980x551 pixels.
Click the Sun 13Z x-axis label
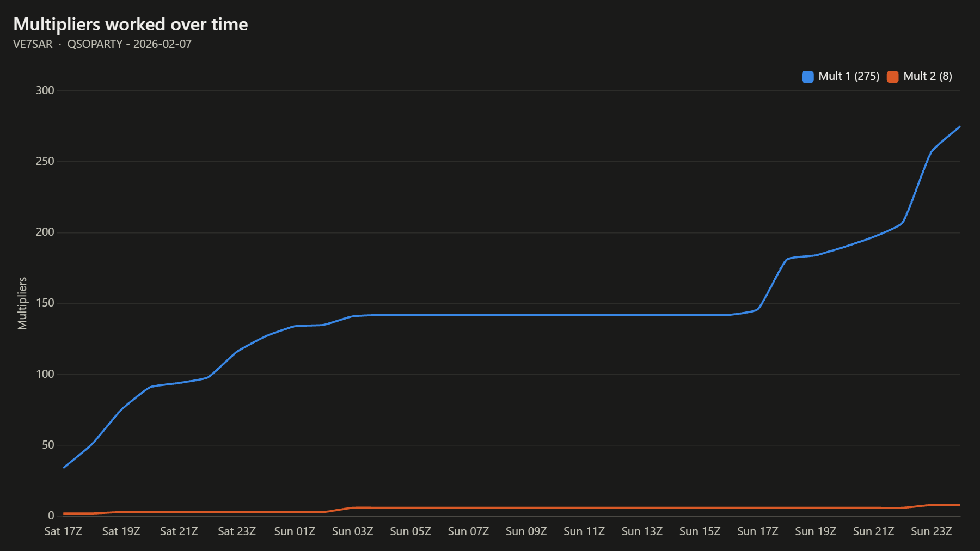pyautogui.click(x=642, y=531)
